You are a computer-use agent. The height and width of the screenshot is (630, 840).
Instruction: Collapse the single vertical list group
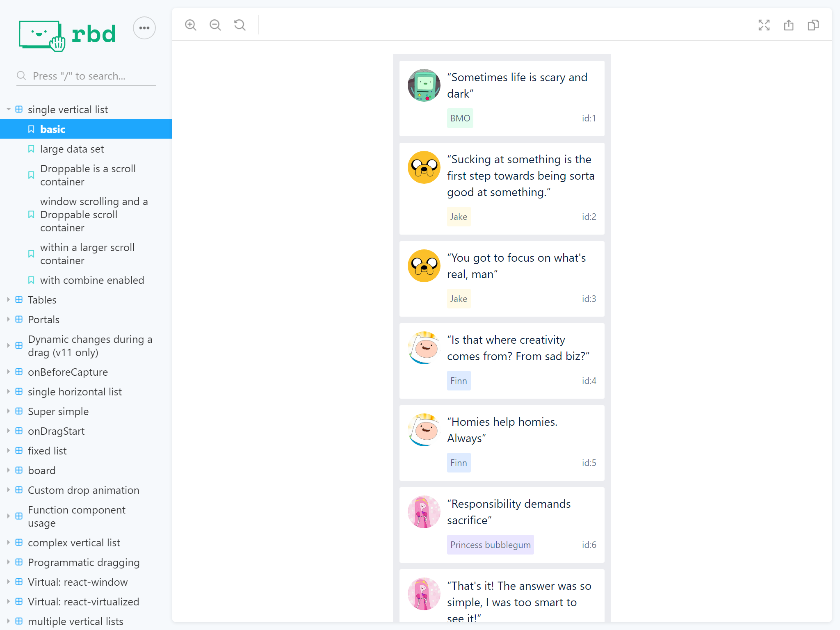86,110
